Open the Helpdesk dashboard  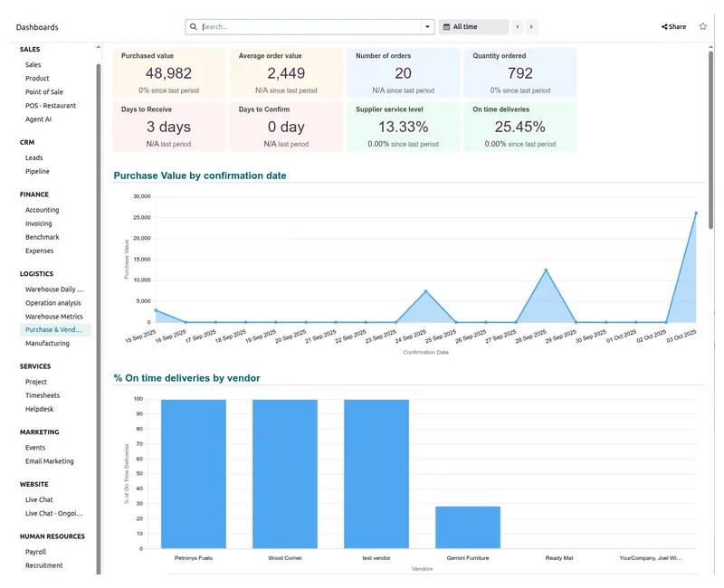click(40, 409)
